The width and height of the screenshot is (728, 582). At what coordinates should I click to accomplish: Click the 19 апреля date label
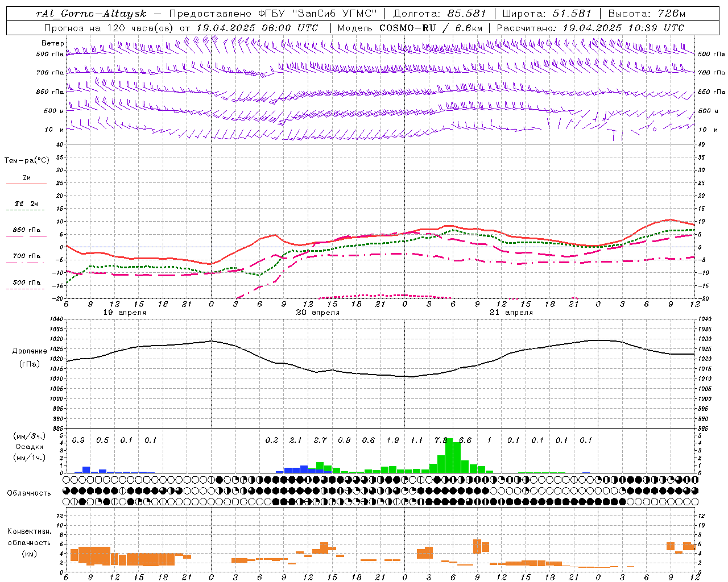click(125, 313)
